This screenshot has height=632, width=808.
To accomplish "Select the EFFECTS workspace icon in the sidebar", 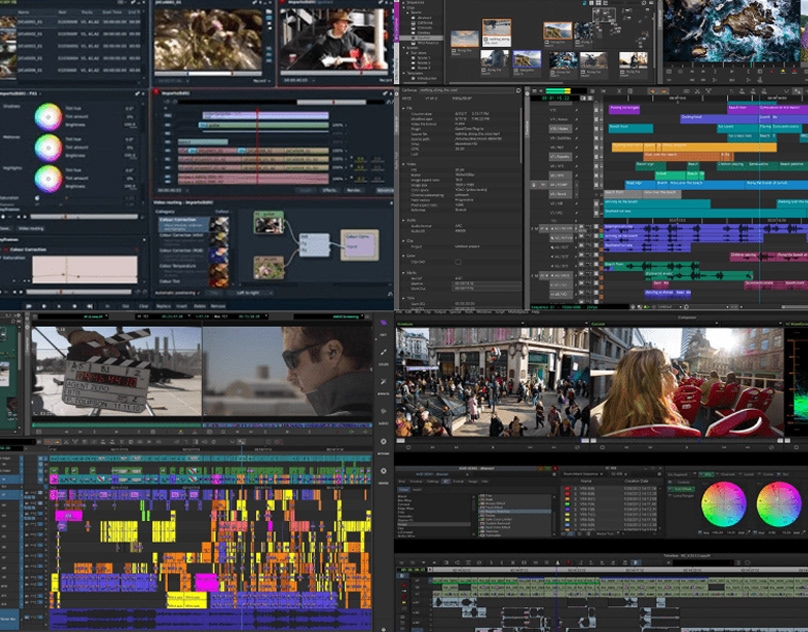I will (x=384, y=382).
